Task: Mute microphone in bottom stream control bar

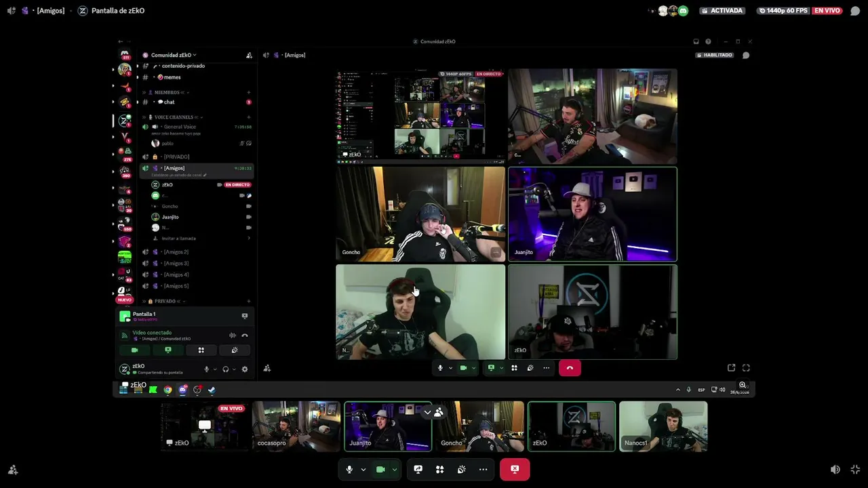Action: coord(349,469)
